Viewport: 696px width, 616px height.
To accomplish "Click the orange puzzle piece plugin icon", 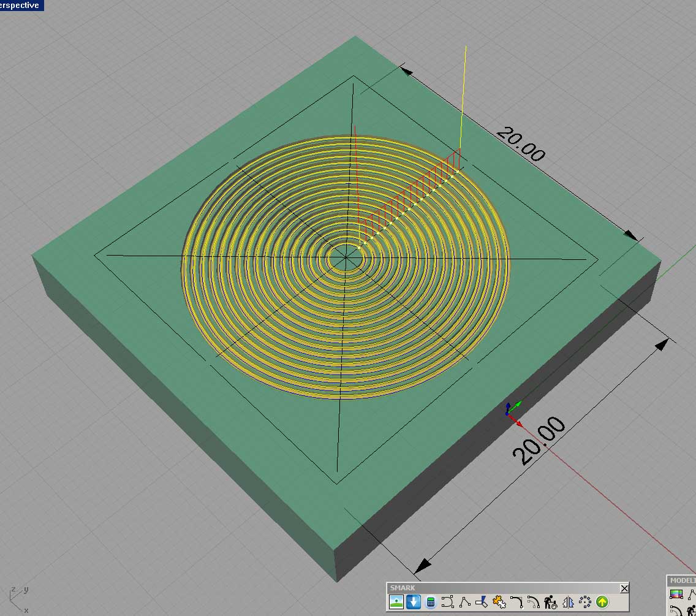I will coord(499,602).
